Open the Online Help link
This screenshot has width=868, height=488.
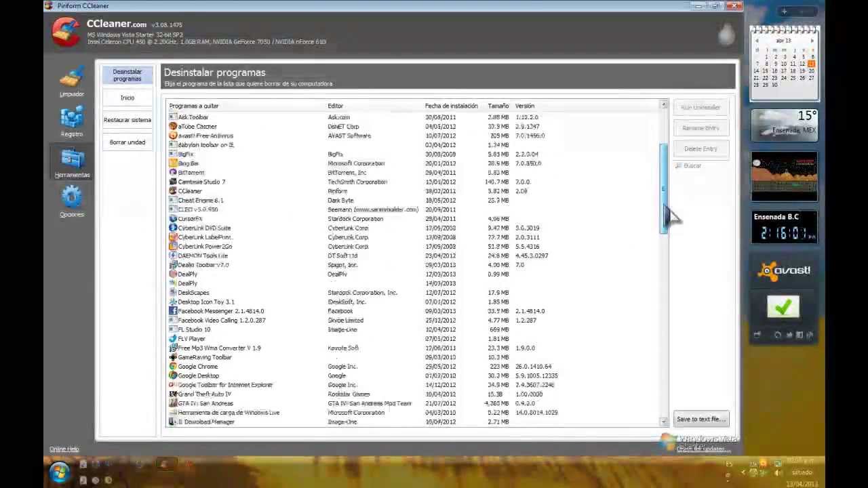pyautogui.click(x=64, y=449)
